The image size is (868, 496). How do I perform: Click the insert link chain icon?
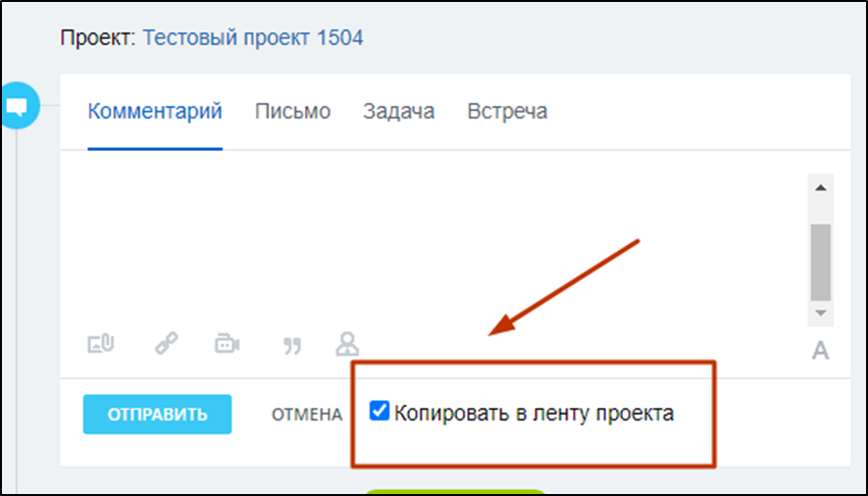(x=166, y=344)
